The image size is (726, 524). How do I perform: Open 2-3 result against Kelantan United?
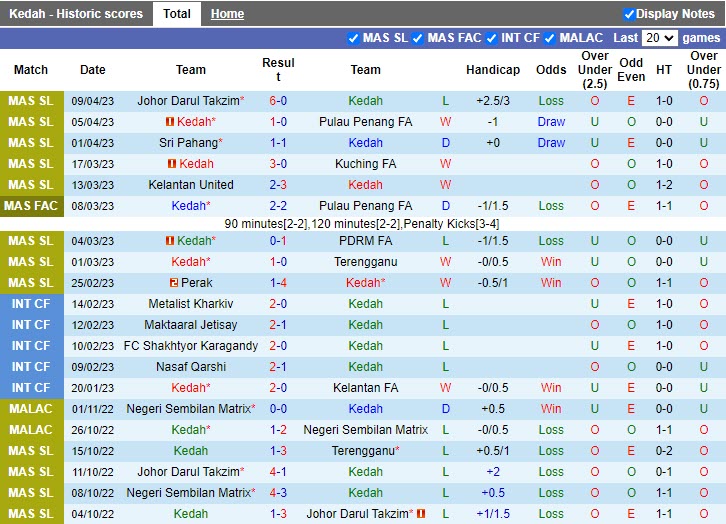[278, 185]
